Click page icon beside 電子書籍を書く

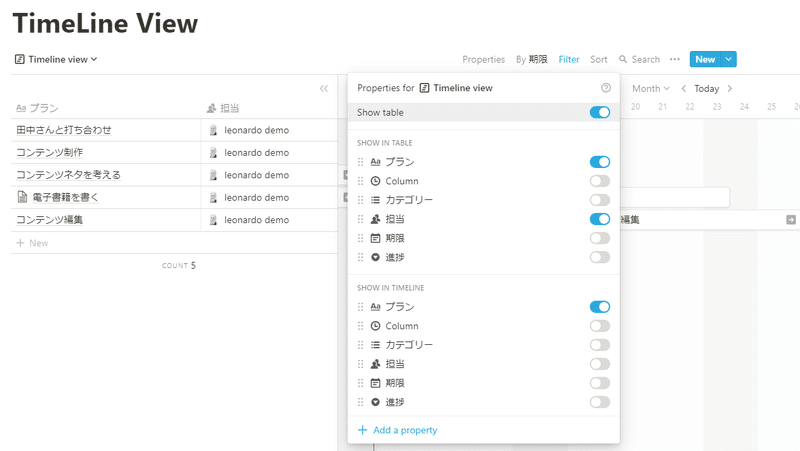[x=22, y=197]
